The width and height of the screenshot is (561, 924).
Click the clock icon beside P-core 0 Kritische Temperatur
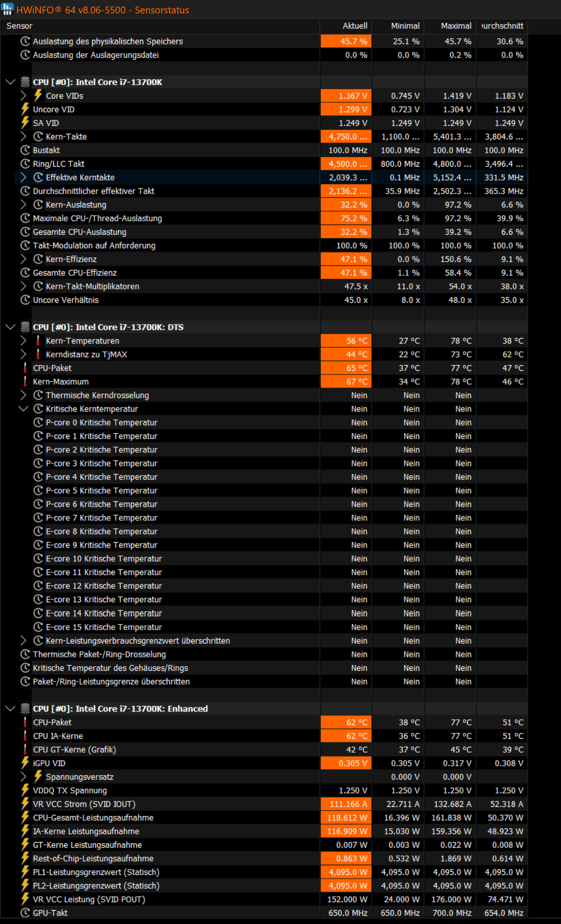pos(38,423)
